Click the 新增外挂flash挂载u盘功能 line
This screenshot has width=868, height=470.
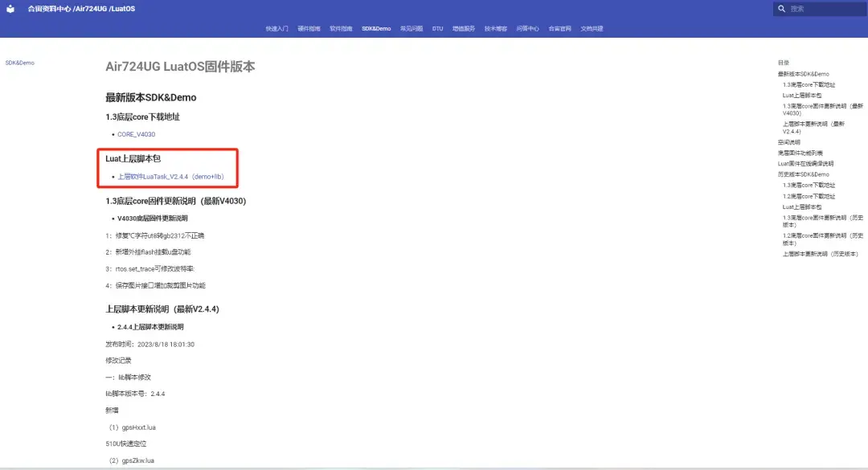pos(148,252)
